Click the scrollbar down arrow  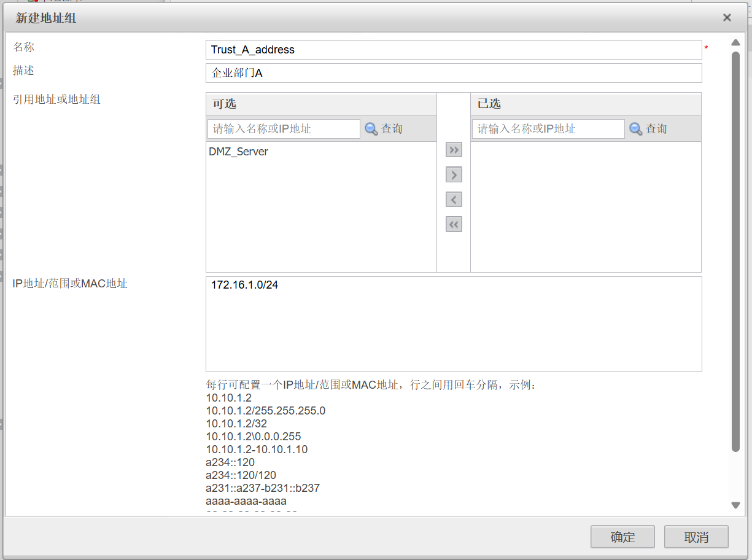pos(735,505)
